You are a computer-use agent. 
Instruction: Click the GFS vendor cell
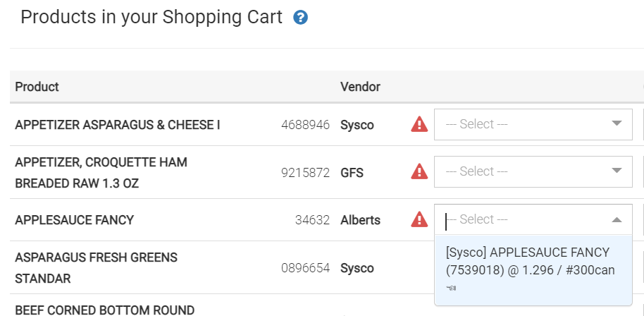click(x=352, y=172)
